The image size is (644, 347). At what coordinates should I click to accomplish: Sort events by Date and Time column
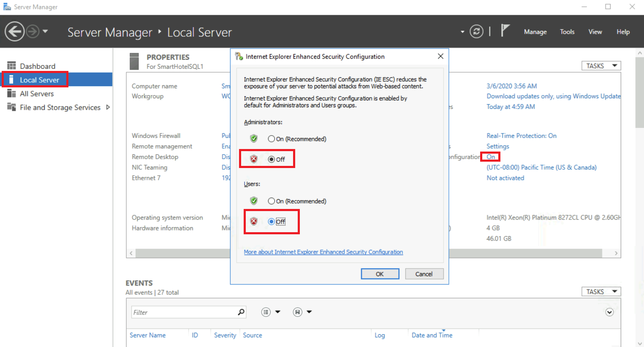tap(432, 335)
